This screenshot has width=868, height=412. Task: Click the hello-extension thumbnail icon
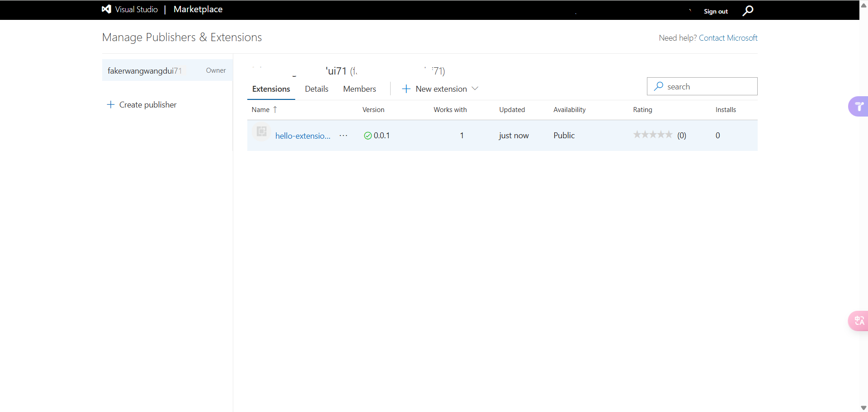point(261,131)
